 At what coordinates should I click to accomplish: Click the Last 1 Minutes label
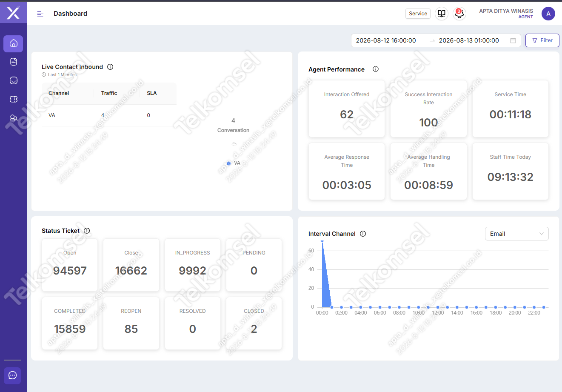[62, 75]
